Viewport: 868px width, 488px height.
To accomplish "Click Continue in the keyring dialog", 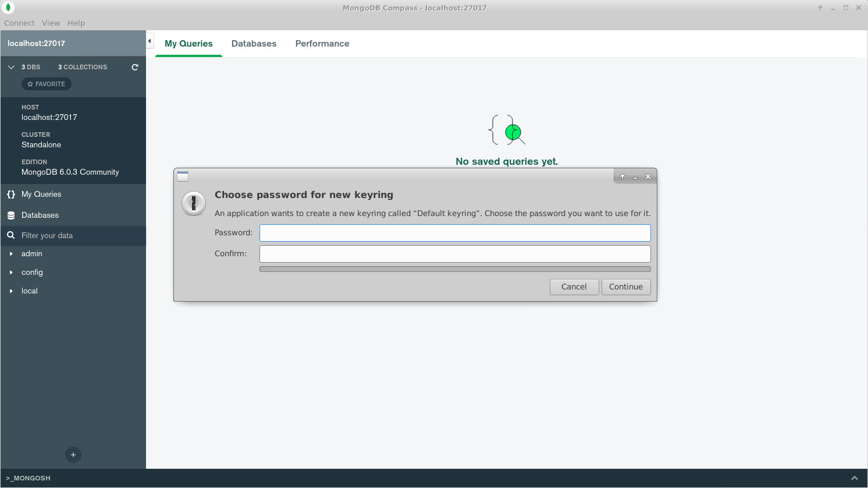I will (x=626, y=287).
